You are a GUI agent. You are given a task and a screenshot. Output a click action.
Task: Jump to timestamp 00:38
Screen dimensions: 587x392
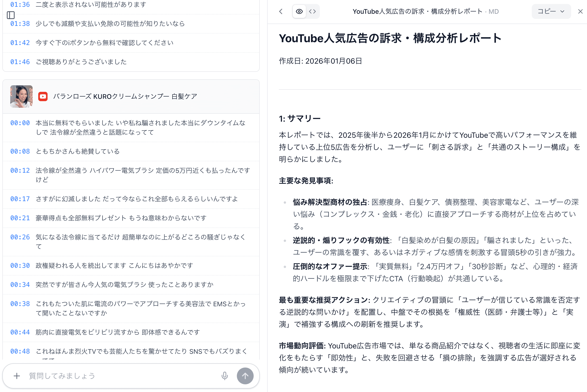point(20,304)
